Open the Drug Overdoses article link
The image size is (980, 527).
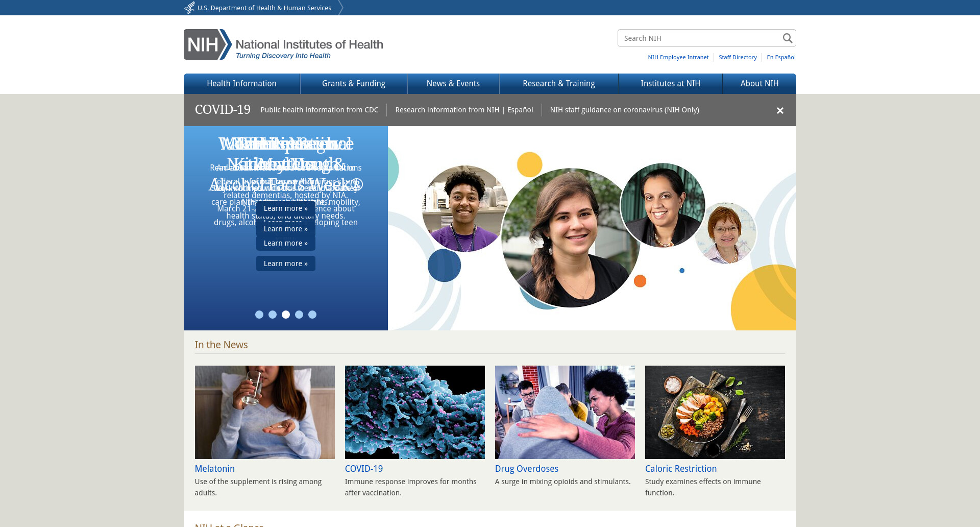tap(527, 469)
